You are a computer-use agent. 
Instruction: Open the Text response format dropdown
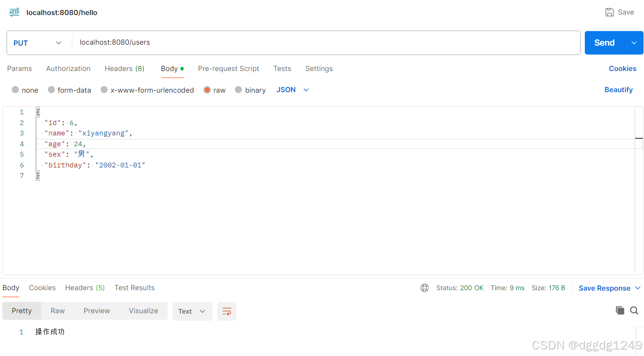(x=192, y=311)
